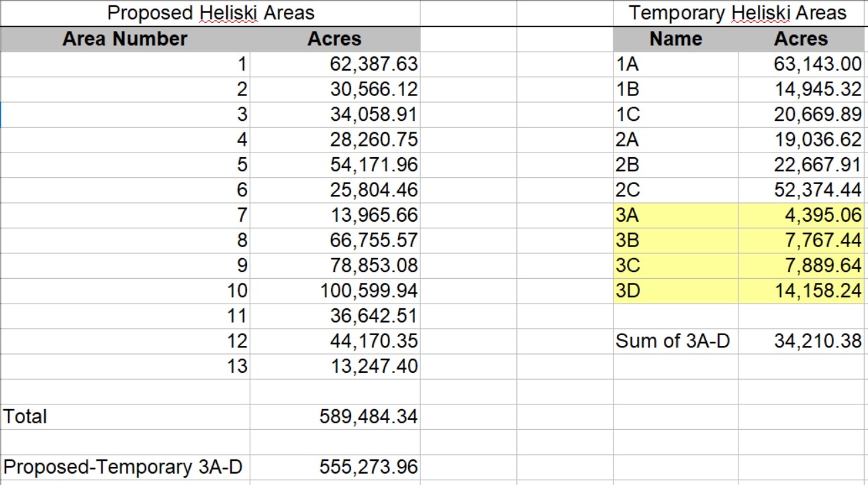Select the total value 589,484.34
The width and height of the screenshot is (868, 485).
[335, 416]
